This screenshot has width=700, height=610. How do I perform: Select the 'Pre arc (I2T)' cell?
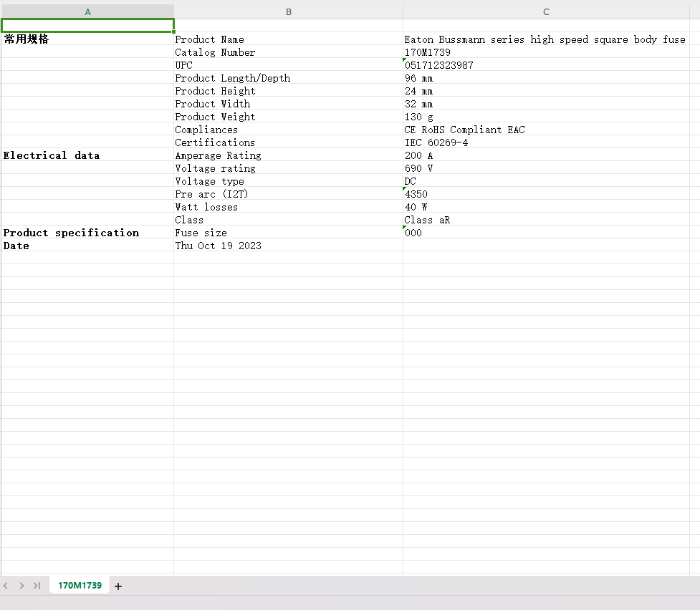coord(289,193)
